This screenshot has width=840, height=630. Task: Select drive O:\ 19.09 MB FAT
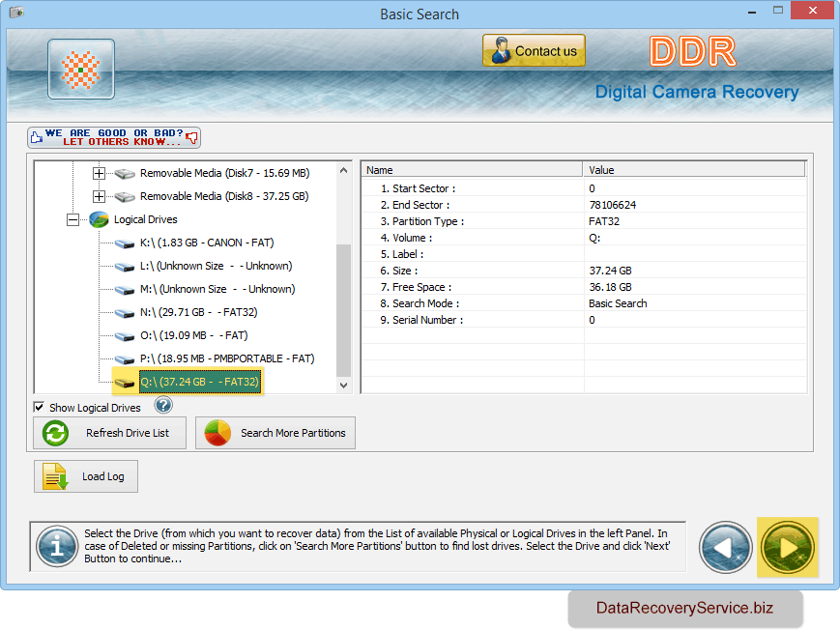click(194, 335)
